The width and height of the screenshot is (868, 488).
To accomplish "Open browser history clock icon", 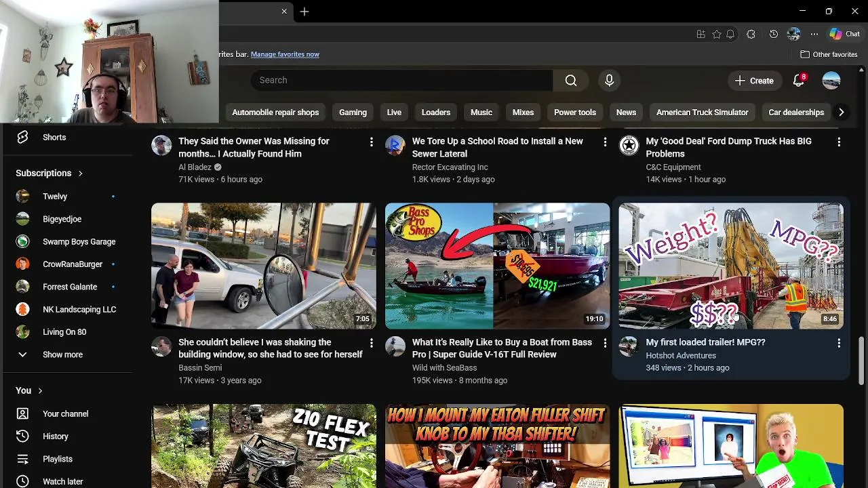I will (x=773, y=34).
